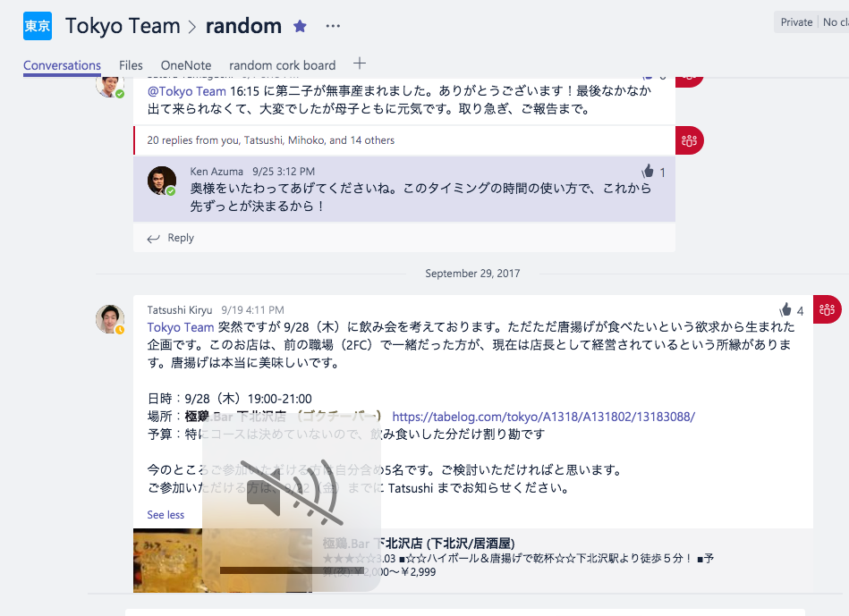Reply to the thread
Viewport: 849px width, 616px height.
(x=171, y=238)
